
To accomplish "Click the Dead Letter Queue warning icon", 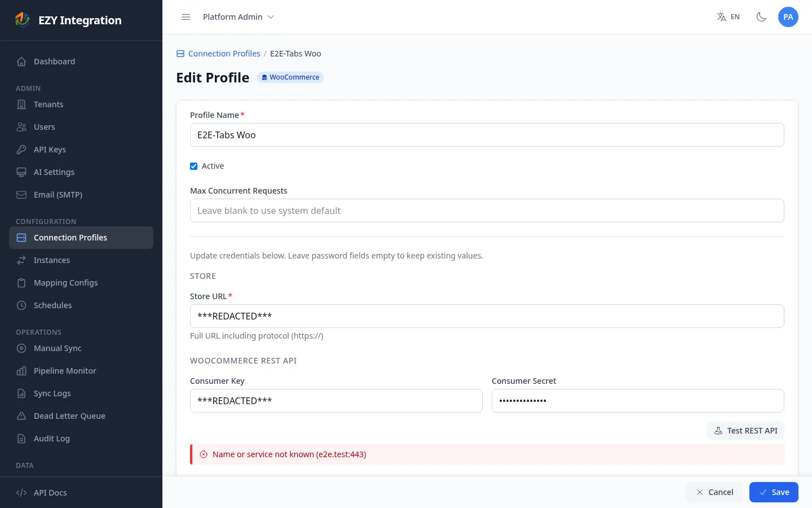I will point(21,416).
